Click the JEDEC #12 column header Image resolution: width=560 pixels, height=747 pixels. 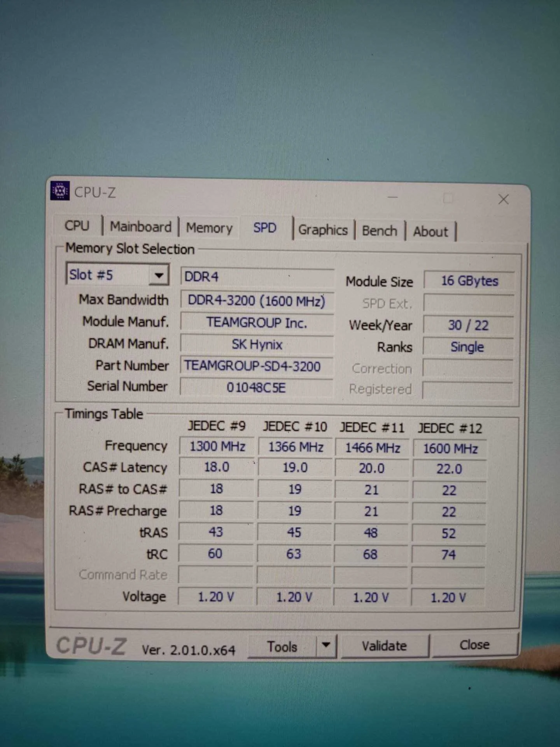click(x=450, y=429)
